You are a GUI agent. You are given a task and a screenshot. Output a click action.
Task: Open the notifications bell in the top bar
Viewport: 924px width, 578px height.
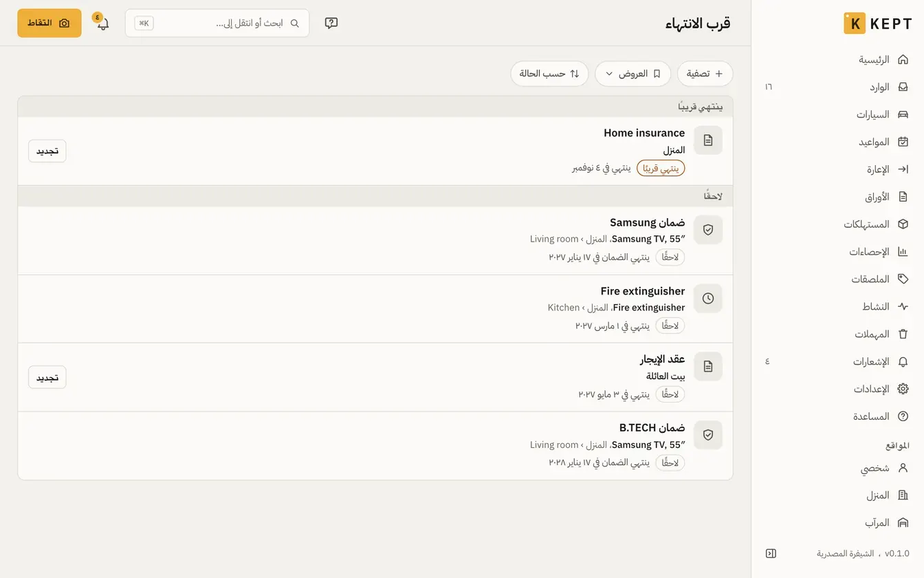(102, 23)
